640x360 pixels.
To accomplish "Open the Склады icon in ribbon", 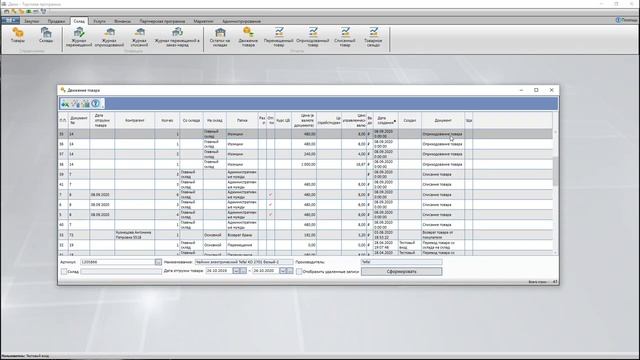I will tap(46, 35).
